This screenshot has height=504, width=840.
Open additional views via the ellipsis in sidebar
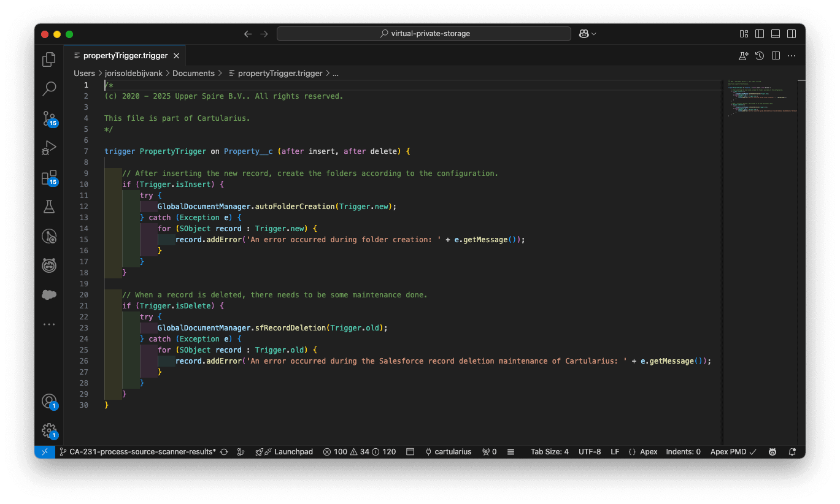pyautogui.click(x=49, y=324)
